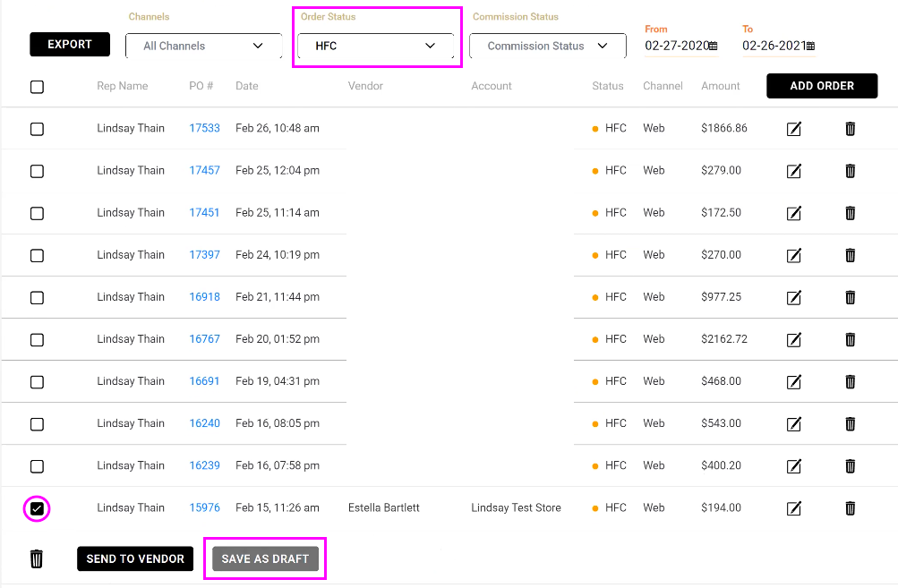Uncheck the checkbox for order 15976
Image resolution: width=898 pixels, height=588 pixels.
pos(37,508)
